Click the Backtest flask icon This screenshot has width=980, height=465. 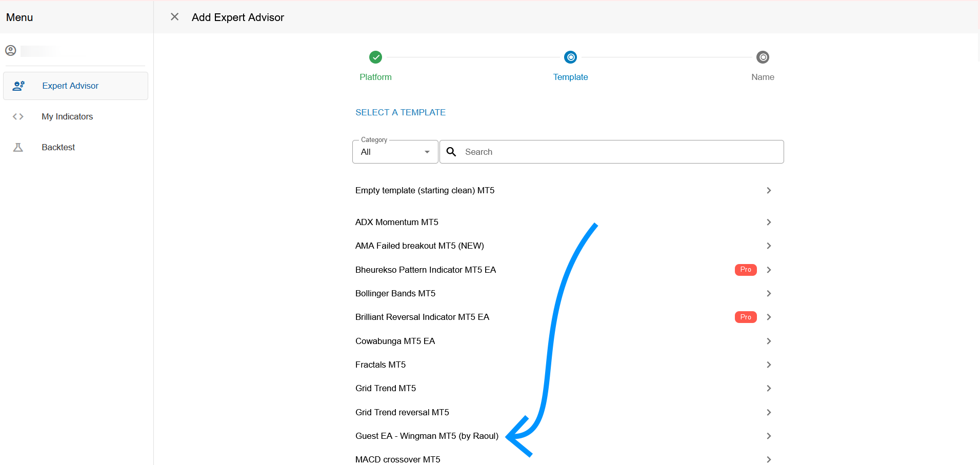[x=18, y=147]
